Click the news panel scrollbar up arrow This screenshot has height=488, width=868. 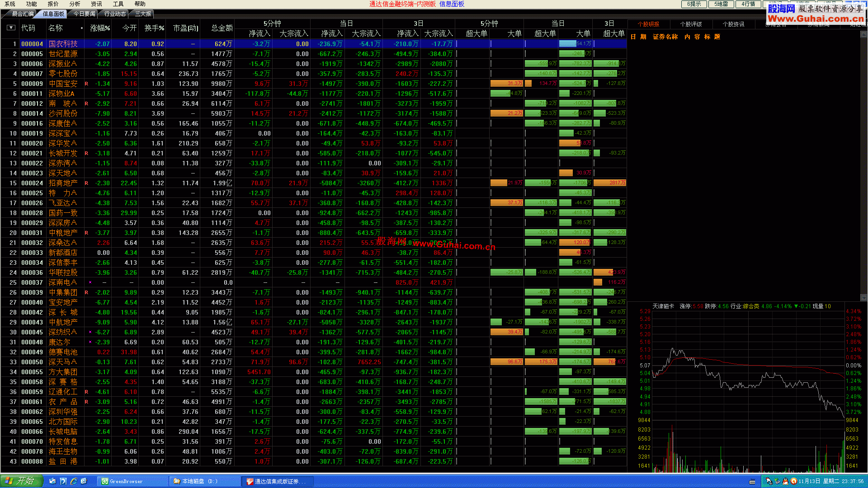coord(863,35)
